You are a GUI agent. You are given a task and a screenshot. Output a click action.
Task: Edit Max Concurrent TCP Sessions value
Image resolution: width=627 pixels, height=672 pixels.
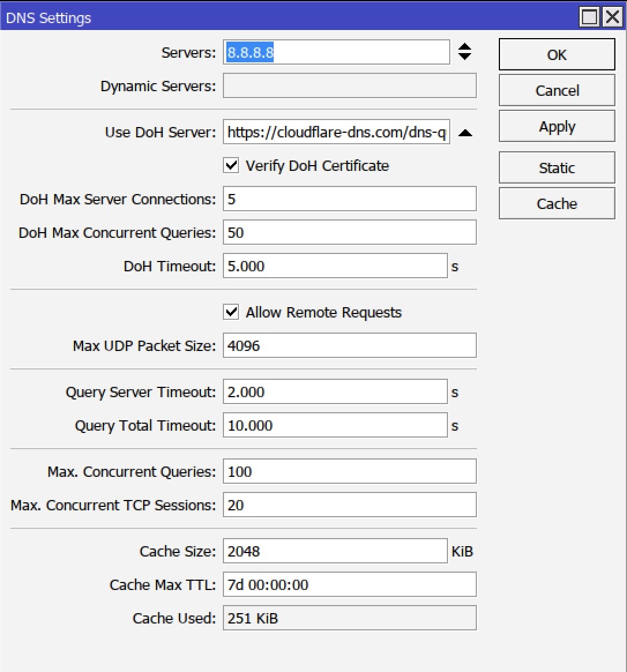(x=349, y=505)
